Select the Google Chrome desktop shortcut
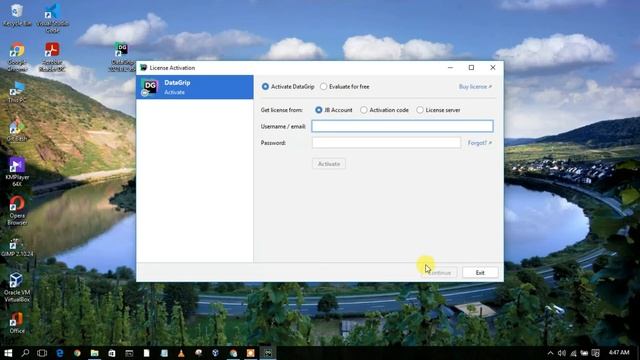 (17, 56)
